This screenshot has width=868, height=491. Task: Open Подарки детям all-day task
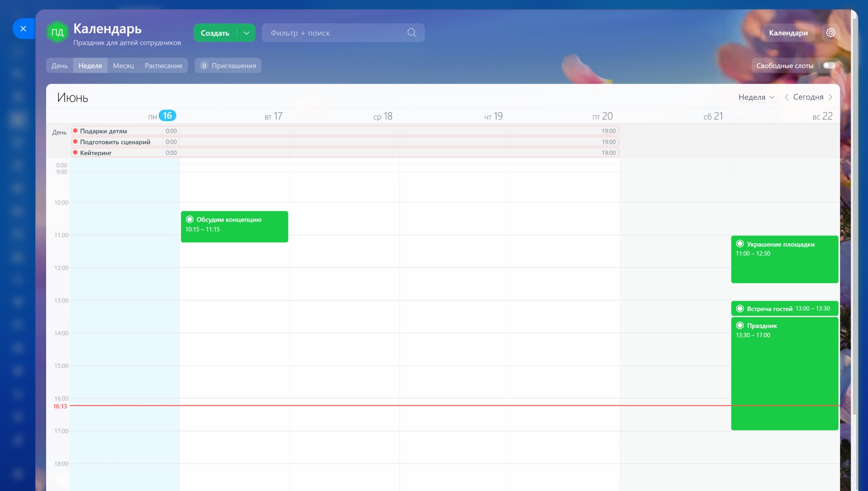coord(345,131)
